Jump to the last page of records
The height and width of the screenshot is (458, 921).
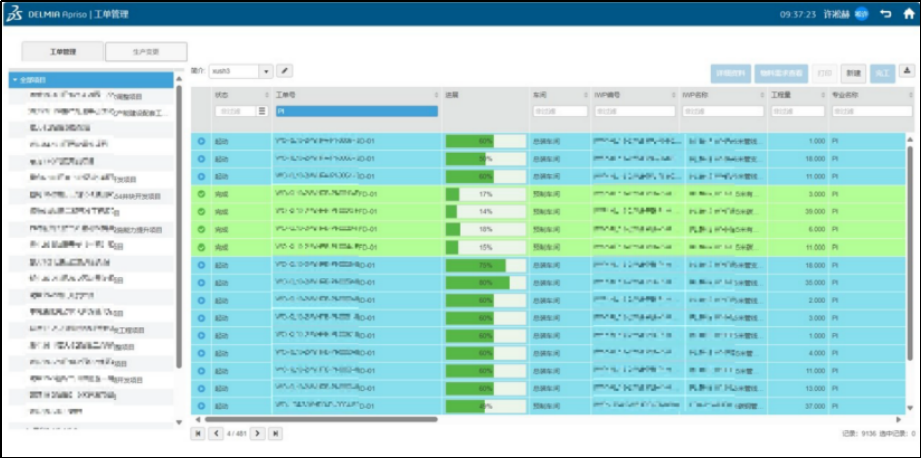(275, 433)
